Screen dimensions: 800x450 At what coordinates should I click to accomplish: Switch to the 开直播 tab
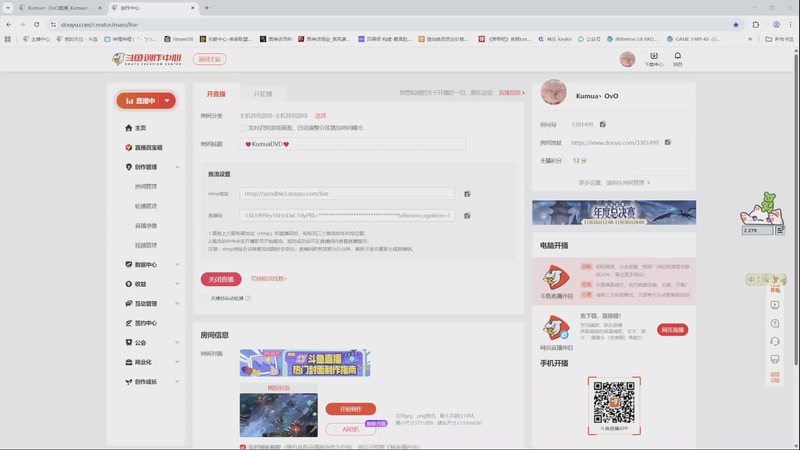coord(216,94)
